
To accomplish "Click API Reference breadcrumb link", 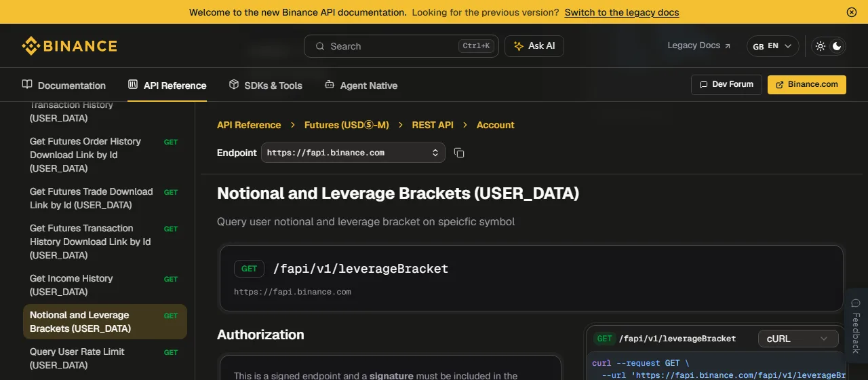I will (249, 125).
